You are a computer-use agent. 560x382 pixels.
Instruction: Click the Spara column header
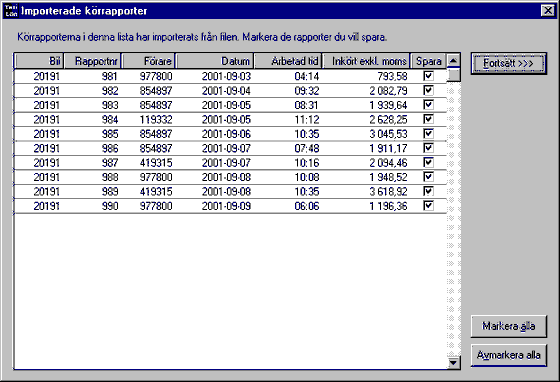428,61
